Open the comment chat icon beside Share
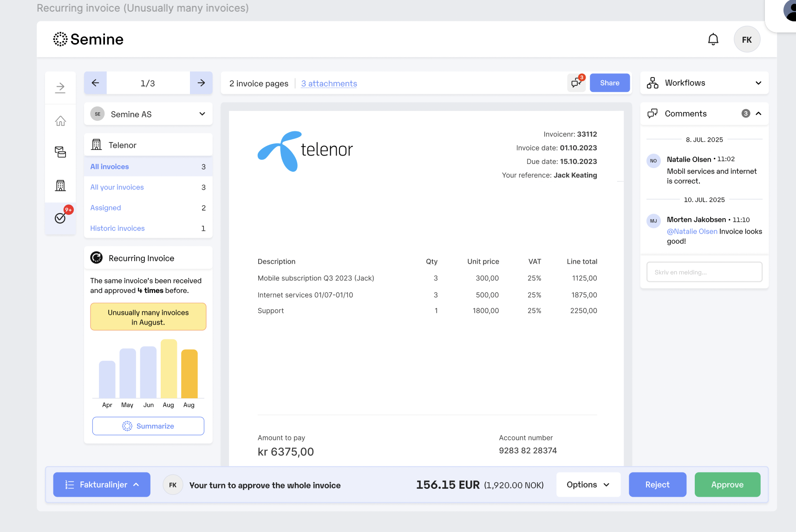 (x=576, y=83)
